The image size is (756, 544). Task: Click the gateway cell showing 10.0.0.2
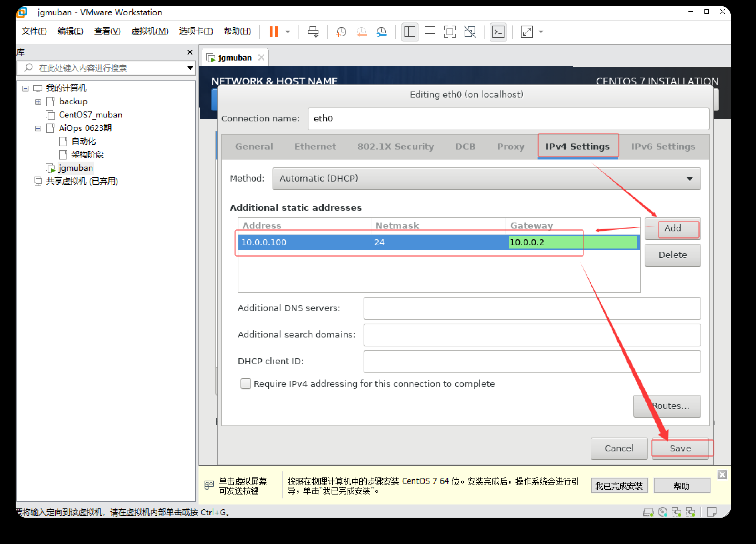coord(573,242)
